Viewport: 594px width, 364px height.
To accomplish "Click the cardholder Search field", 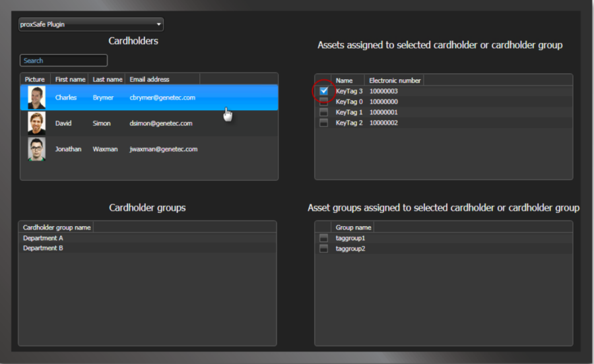I will click(63, 61).
